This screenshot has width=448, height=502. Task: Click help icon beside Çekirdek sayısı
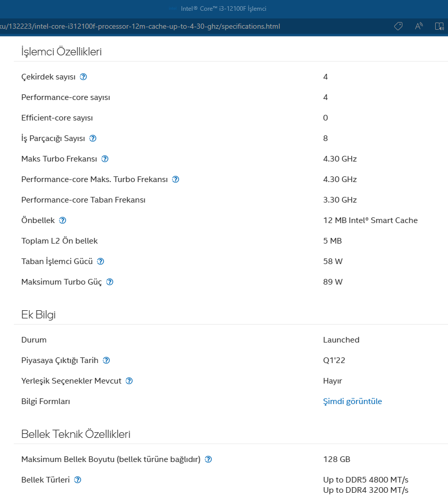click(x=84, y=77)
